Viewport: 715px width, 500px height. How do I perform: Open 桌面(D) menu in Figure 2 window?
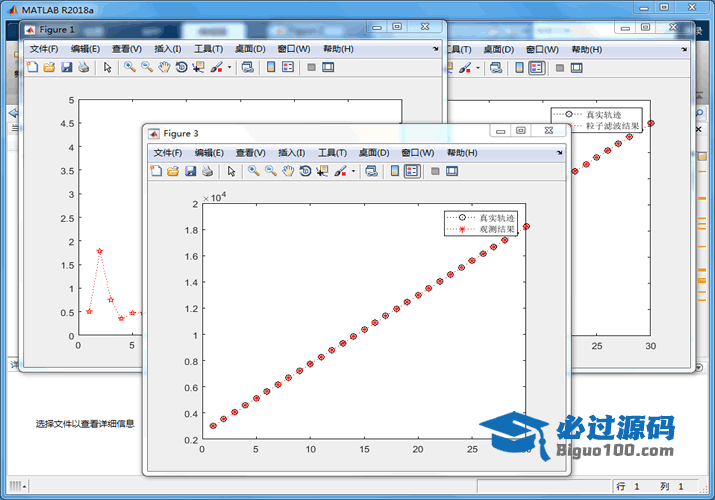point(498,49)
